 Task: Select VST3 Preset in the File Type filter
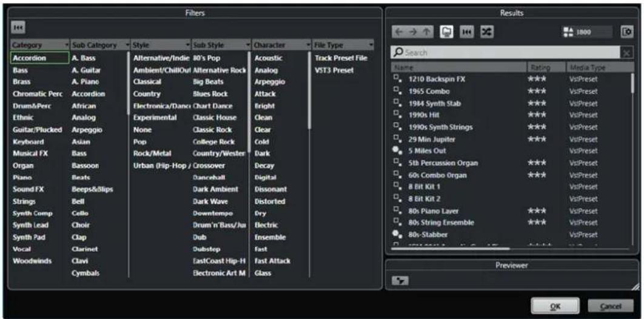tap(334, 70)
